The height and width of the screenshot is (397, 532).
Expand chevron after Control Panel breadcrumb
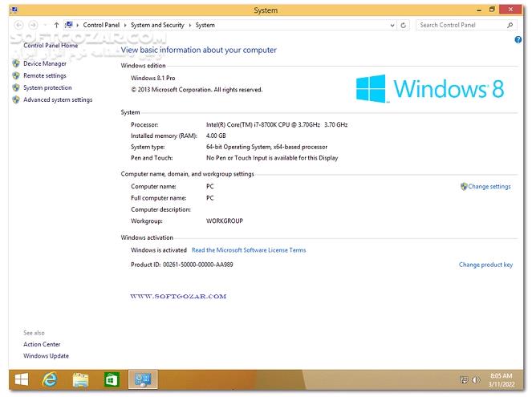point(125,25)
